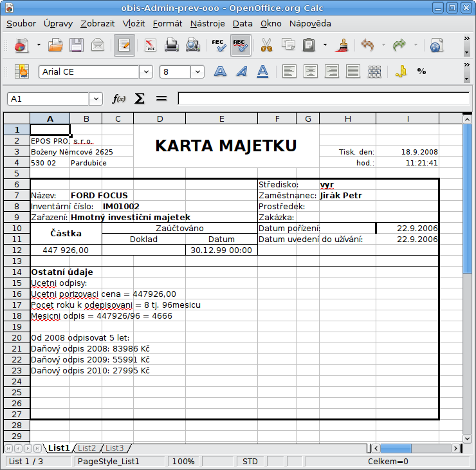Switch to the List2 sheet tab
The width and height of the screenshot is (476, 470).
tap(87, 448)
